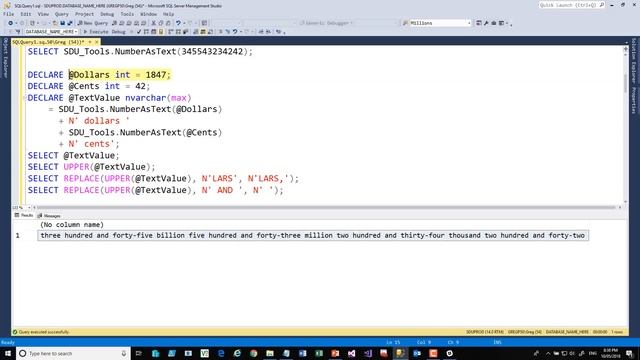The width and height of the screenshot is (640, 360).
Task: Click the Paste icon in toolbar
Action: (168, 23)
